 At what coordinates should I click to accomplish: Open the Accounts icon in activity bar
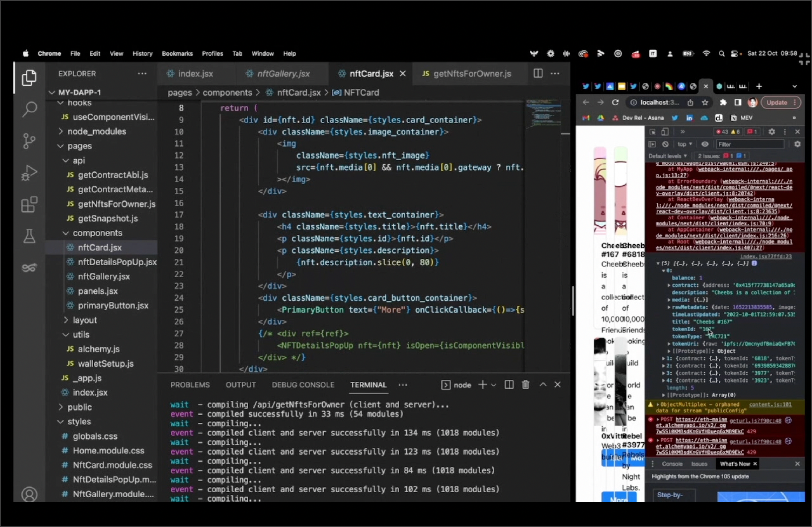[x=29, y=494]
